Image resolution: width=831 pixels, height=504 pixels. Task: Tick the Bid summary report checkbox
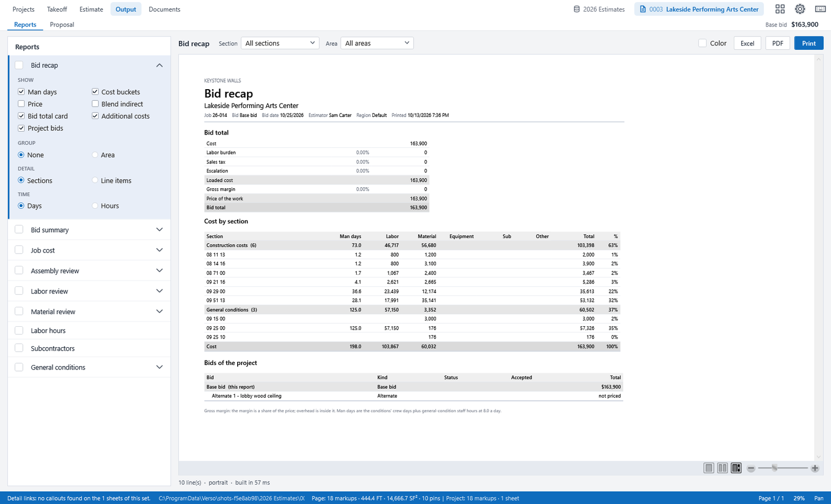(x=19, y=230)
